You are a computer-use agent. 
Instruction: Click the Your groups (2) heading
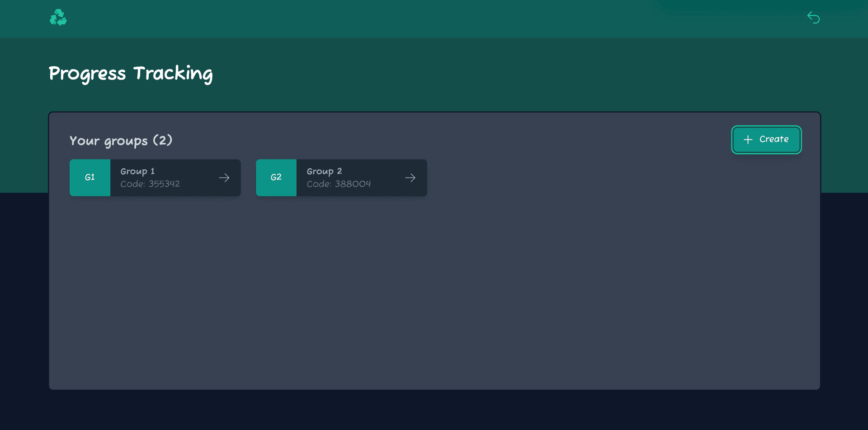coord(121,140)
